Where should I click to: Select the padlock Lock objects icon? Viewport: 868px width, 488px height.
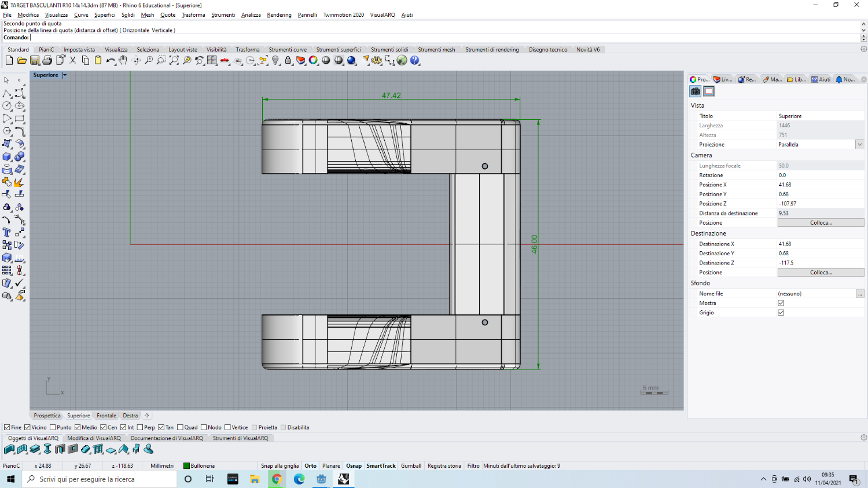coord(288,60)
